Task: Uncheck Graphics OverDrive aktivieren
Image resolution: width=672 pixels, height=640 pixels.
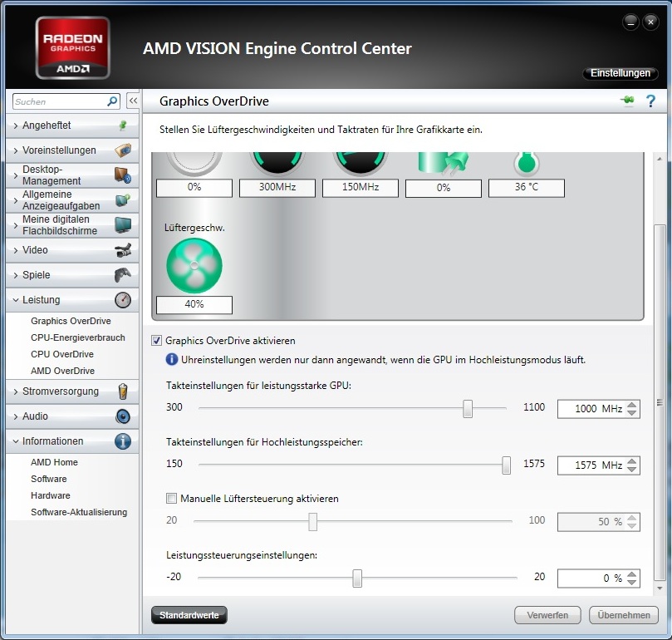Action: point(156,341)
